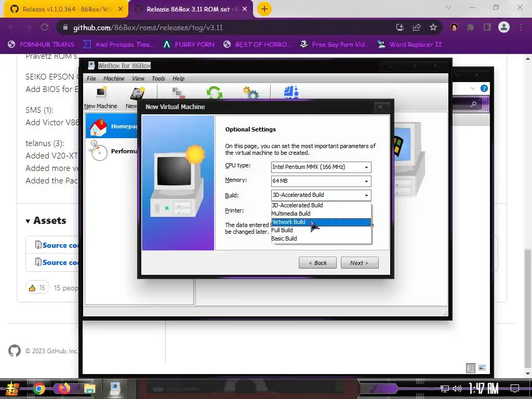Open File Explorer from the taskbar
This screenshot has width=532, height=399.
89,389
